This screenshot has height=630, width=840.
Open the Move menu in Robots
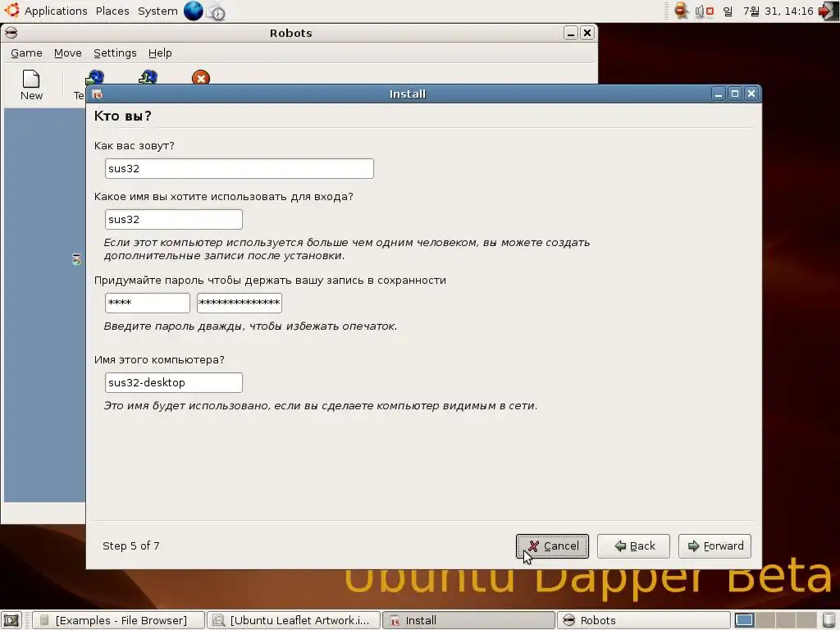[67, 53]
